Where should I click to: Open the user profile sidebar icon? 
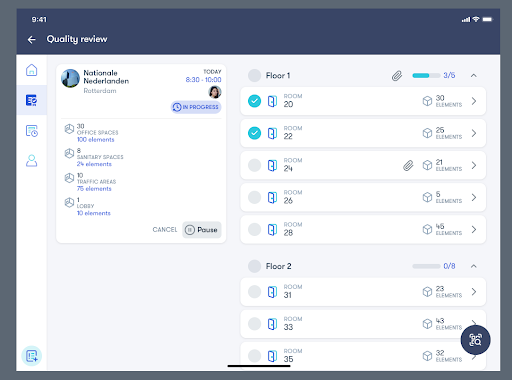coord(32,161)
